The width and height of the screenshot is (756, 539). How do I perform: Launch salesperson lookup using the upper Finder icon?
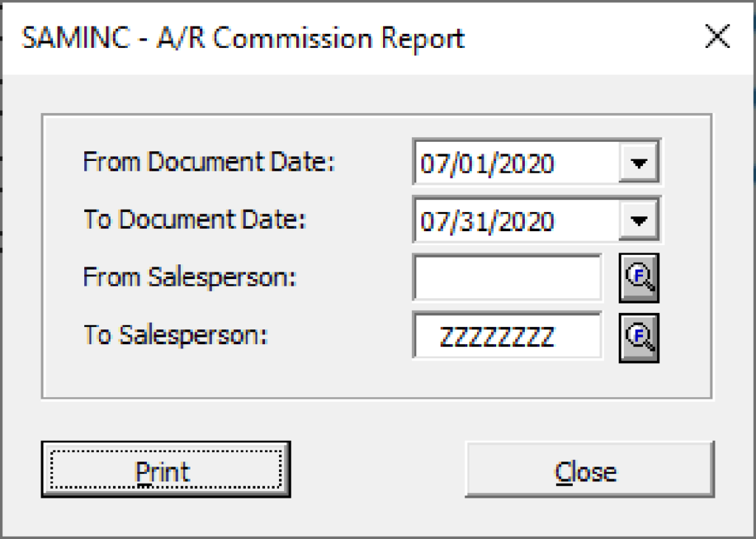638,278
